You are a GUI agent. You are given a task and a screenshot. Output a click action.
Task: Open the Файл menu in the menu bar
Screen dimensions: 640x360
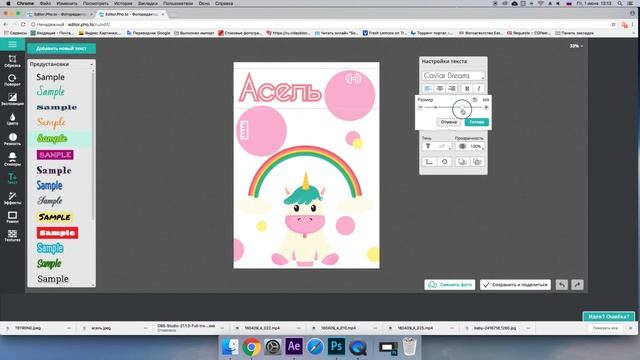click(45, 3)
